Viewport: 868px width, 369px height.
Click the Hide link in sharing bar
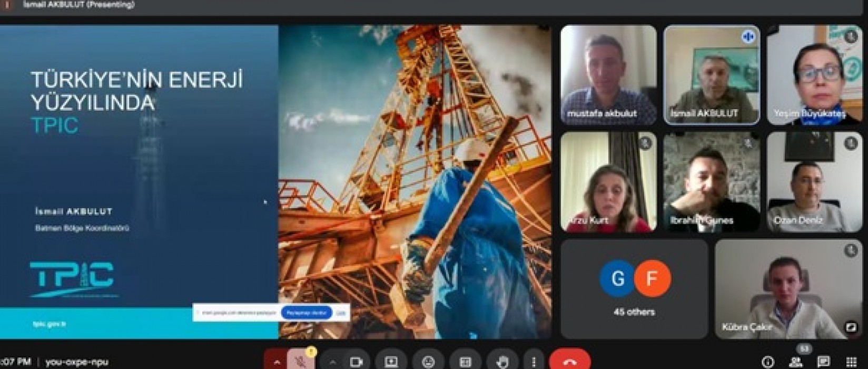[341, 313]
